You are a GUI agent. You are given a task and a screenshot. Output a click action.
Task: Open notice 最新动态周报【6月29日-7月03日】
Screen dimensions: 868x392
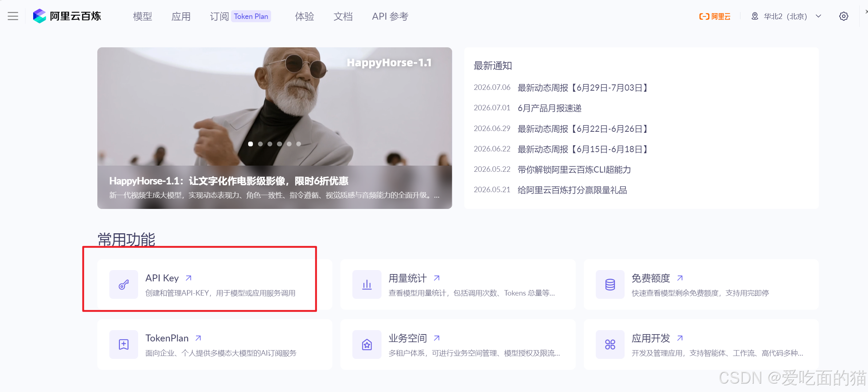583,88
